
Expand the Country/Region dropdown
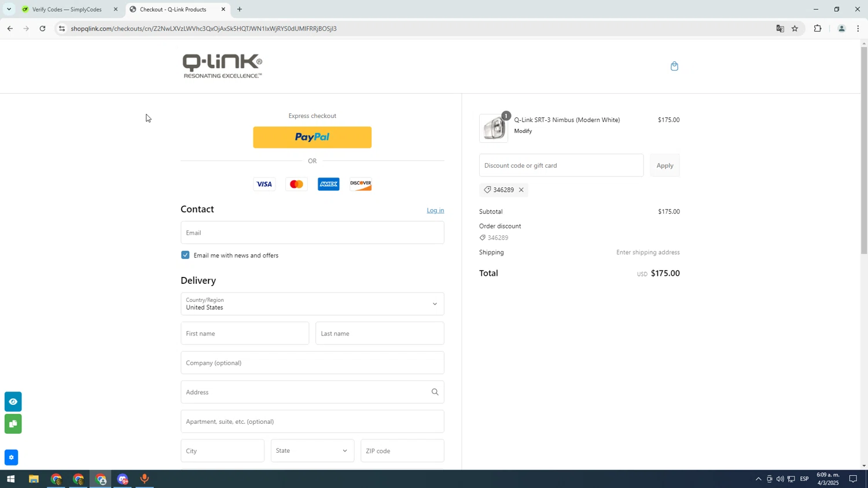(x=312, y=304)
